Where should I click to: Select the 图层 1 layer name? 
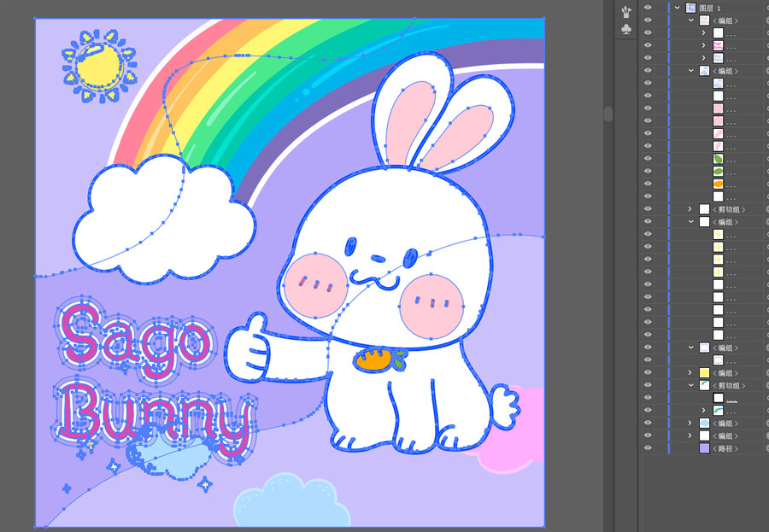coord(710,9)
